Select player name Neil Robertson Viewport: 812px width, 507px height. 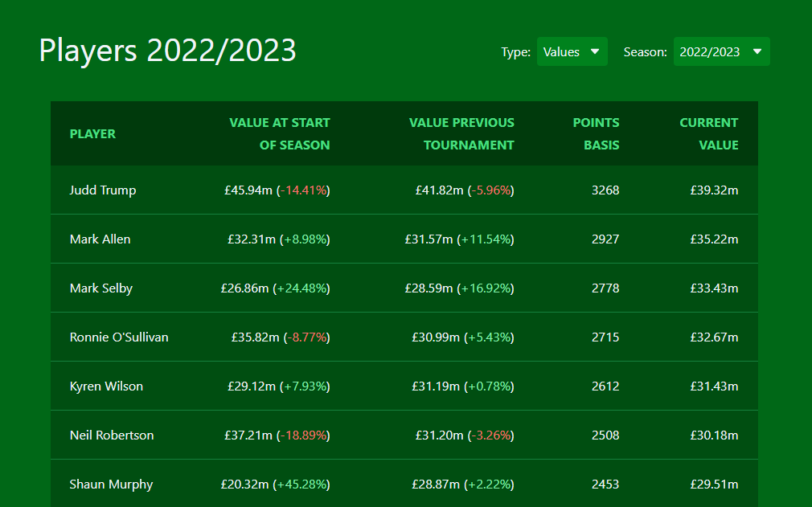click(x=112, y=435)
